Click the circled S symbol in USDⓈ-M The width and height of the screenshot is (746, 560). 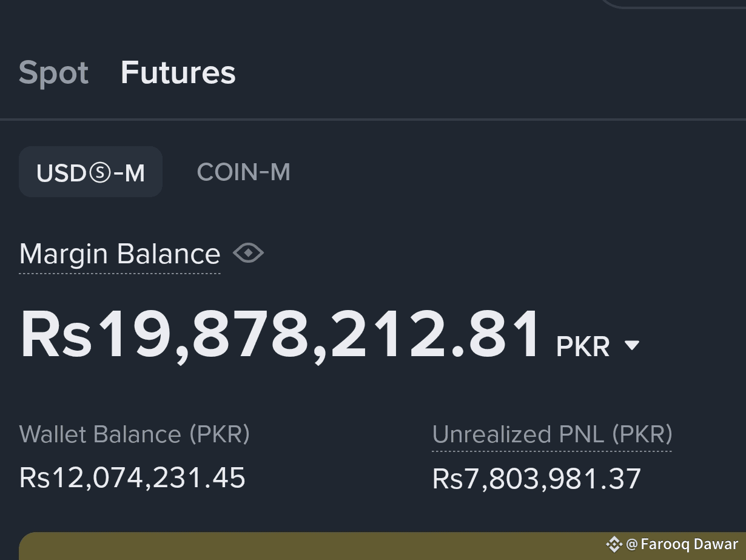pos(100,173)
